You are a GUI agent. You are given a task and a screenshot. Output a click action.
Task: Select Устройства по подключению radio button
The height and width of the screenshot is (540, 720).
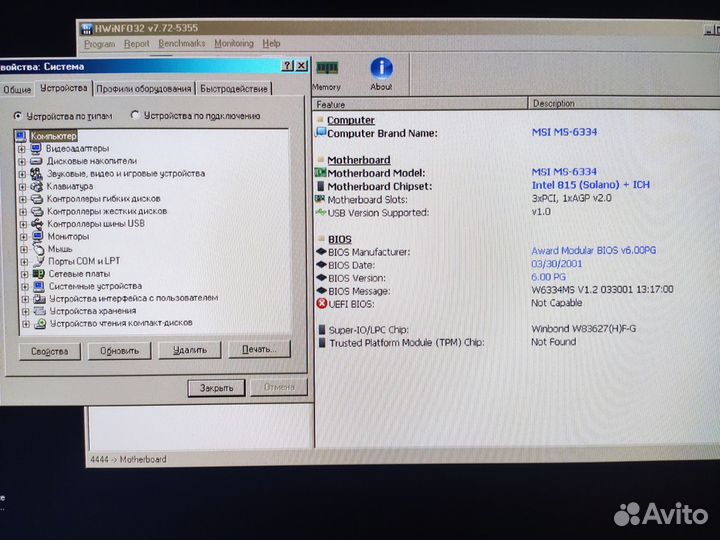135,115
